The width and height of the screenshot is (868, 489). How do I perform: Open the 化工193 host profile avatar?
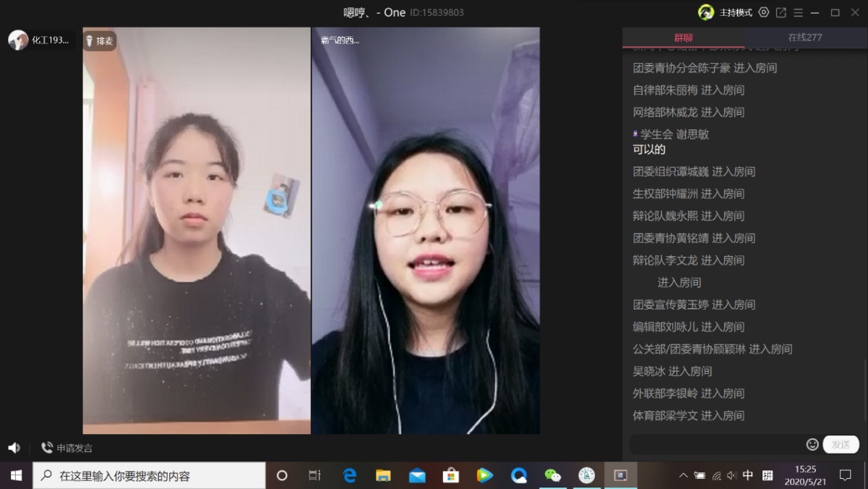[x=18, y=41]
